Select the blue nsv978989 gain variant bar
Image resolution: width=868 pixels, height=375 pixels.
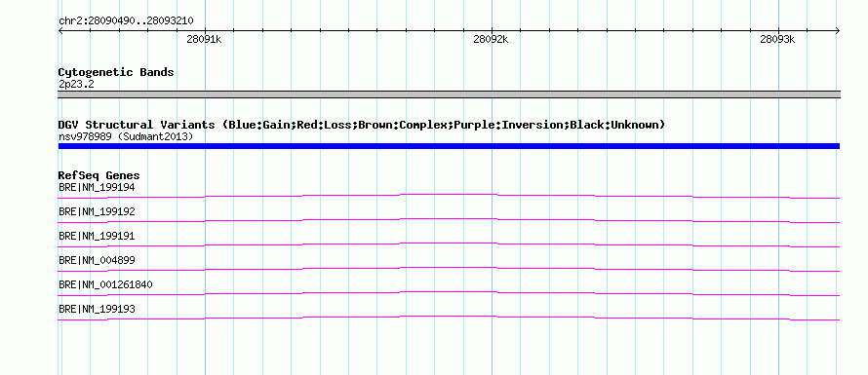click(x=449, y=146)
